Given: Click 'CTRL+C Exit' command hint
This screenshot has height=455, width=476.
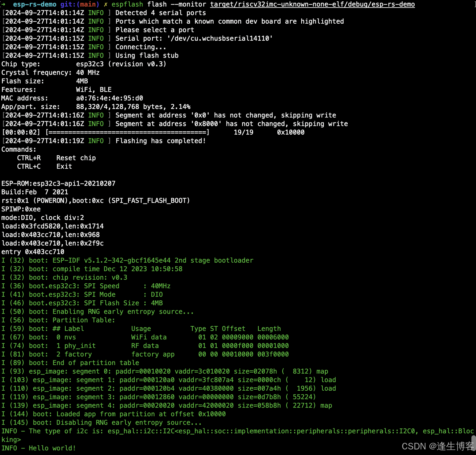Looking at the screenshot, I should pos(44,166).
